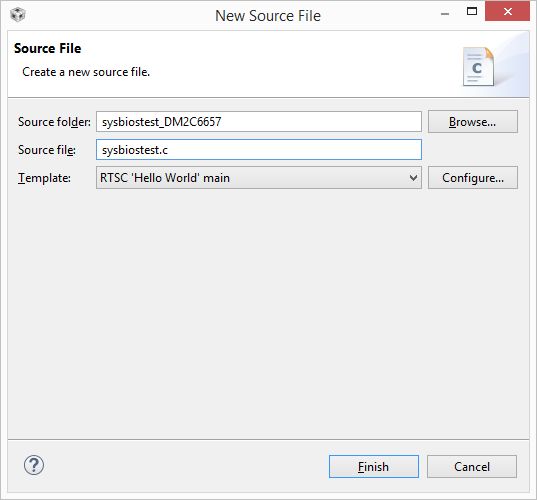Viewport: 537px width, 500px height.
Task: Click the application cube icon in title bar
Action: click(x=17, y=15)
